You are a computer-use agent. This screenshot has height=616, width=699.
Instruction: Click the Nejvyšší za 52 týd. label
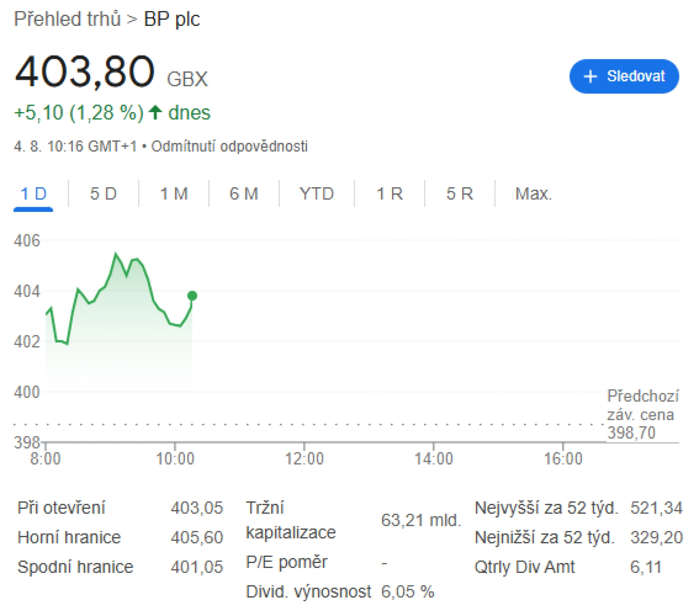click(x=546, y=508)
